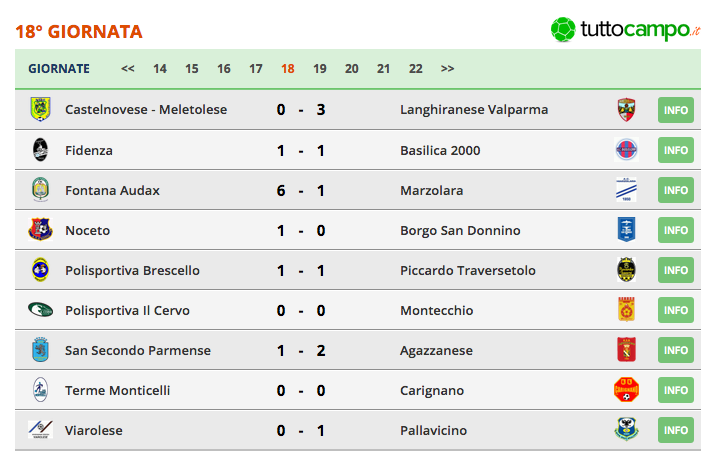Image resolution: width=723 pixels, height=471 pixels.
Task: Open INFO for Fidenza vs Basilica 2000
Action: pyautogui.click(x=676, y=150)
